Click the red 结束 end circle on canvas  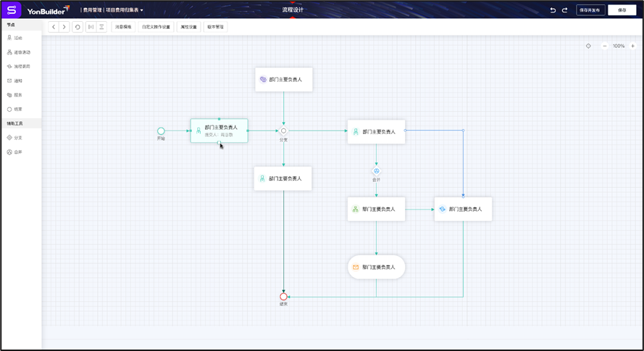pyautogui.click(x=283, y=297)
